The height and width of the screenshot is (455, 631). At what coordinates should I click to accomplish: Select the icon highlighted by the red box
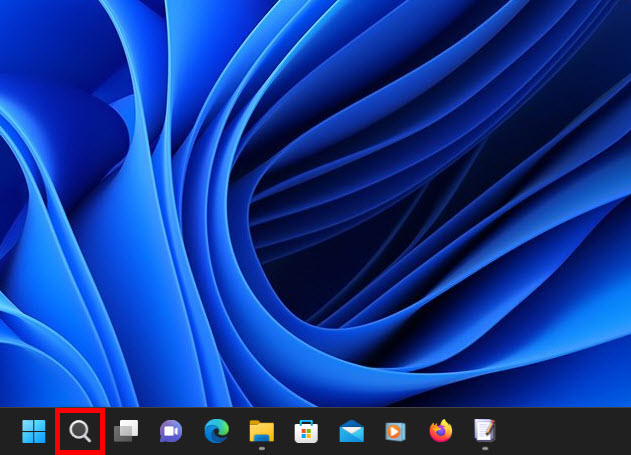[80, 431]
